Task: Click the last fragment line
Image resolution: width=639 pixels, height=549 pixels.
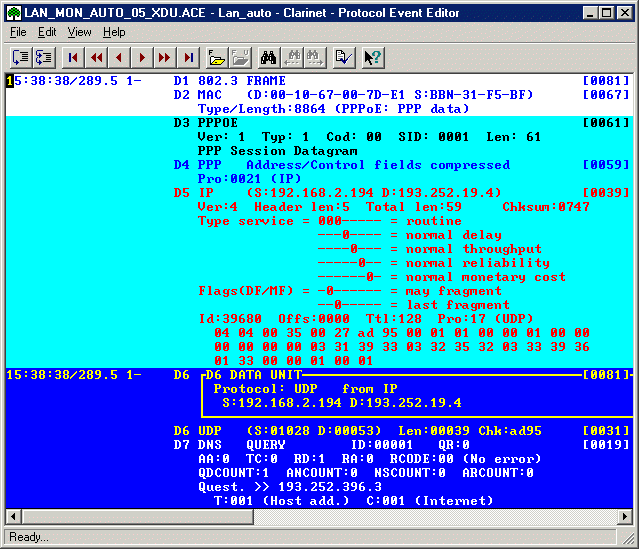Action: point(414,305)
